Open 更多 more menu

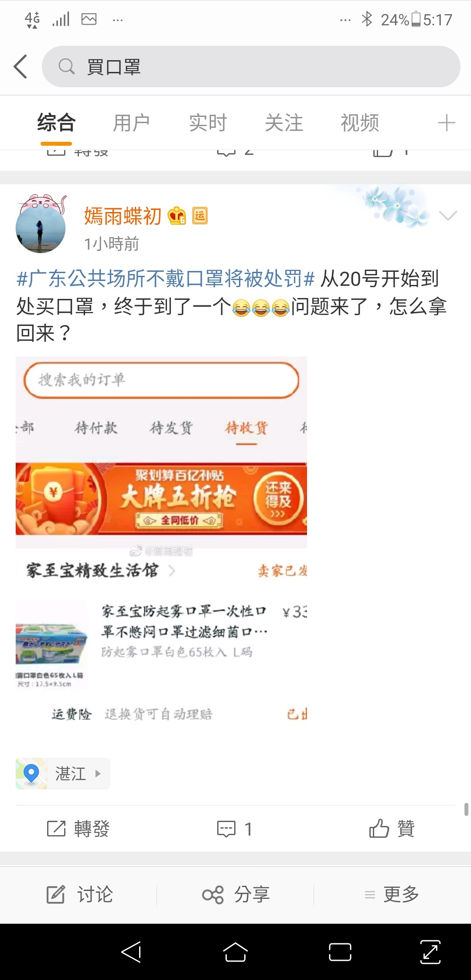(392, 894)
